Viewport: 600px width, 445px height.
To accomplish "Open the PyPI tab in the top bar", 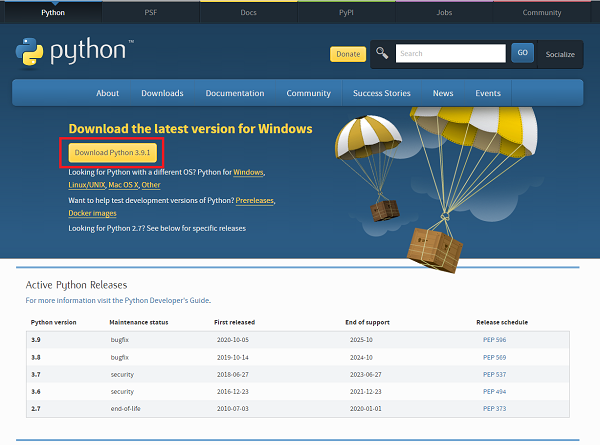I will 346,13.
